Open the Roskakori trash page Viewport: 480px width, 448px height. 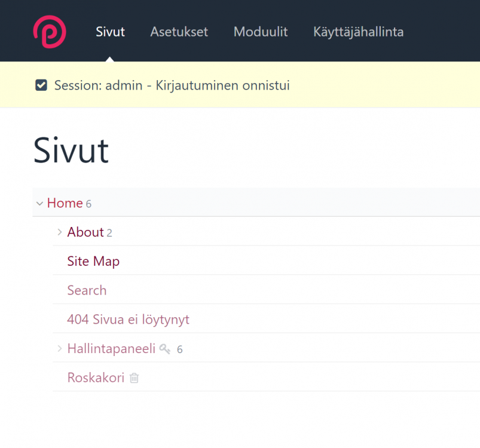[x=96, y=378]
